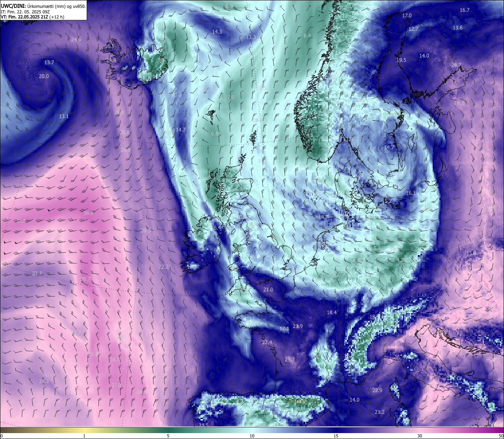
Task: Click the 38.9 value in the Atlantic
Action: (88, 213)
